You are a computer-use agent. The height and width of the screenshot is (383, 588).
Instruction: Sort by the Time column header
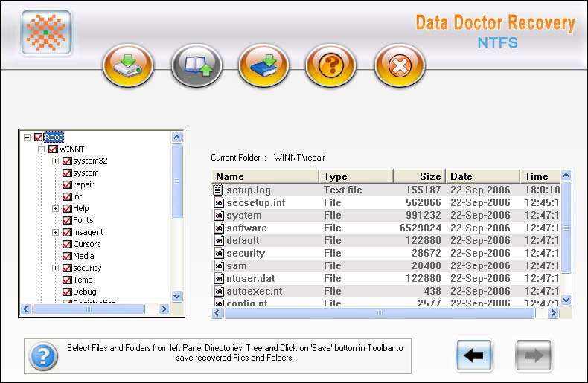pos(540,176)
